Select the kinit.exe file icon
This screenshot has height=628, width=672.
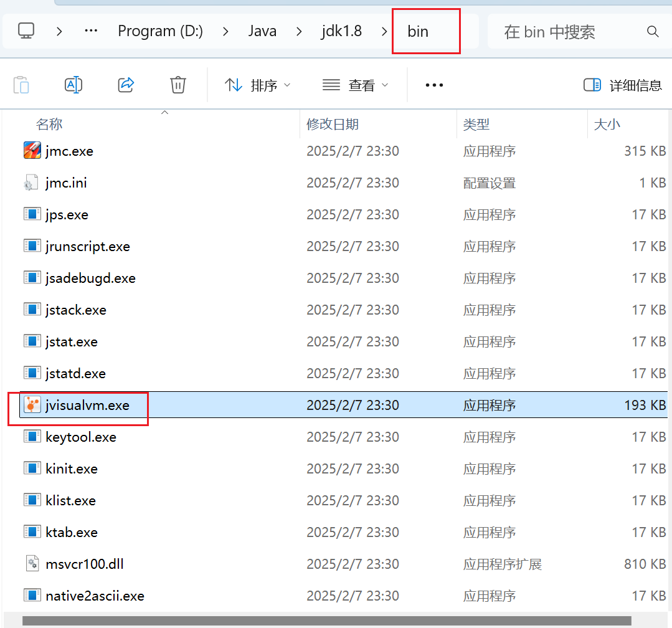[32, 468]
